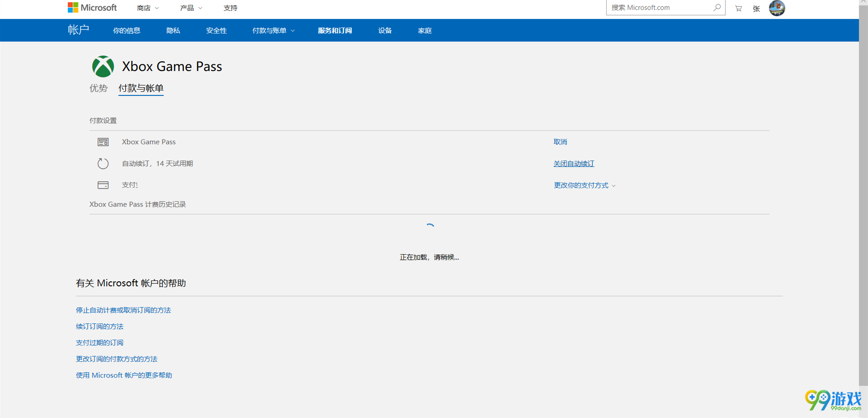Click 关闭自动续订 link
The width and height of the screenshot is (868, 418).
[574, 163]
